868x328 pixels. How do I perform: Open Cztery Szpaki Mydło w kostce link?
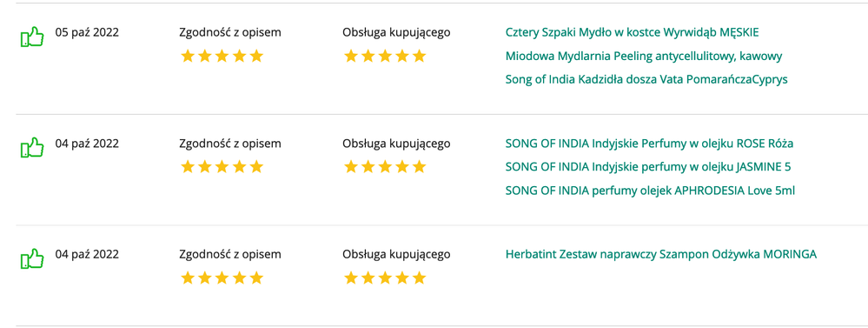pyautogui.click(x=633, y=32)
